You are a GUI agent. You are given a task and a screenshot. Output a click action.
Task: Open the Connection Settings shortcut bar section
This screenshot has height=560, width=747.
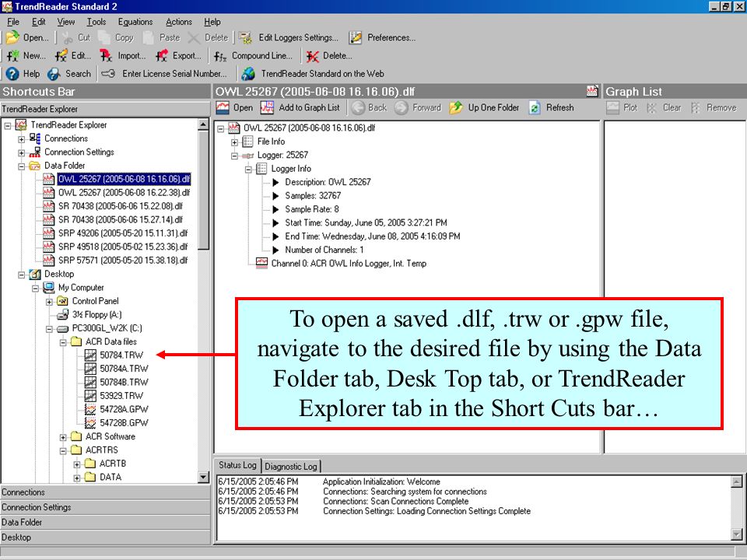point(105,507)
